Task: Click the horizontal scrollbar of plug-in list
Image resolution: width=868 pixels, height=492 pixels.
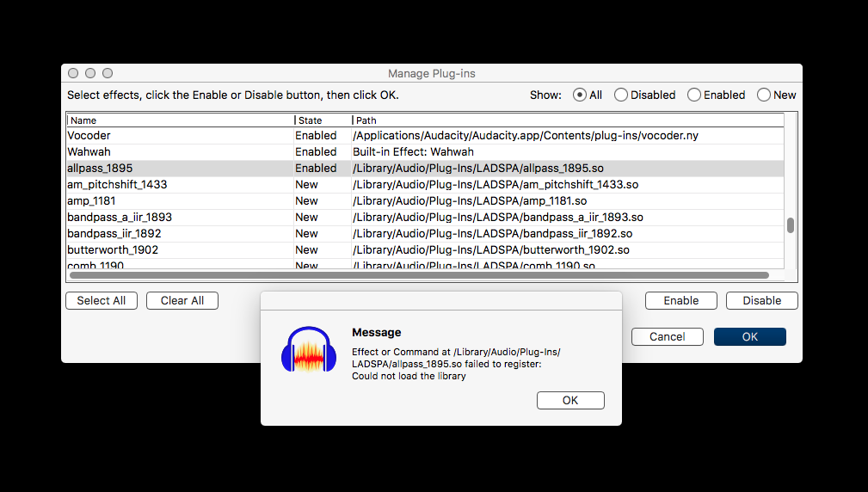Action: click(419, 275)
